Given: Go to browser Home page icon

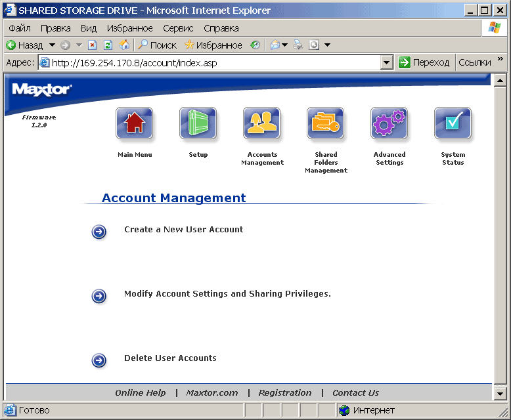Looking at the screenshot, I should pyautogui.click(x=124, y=45).
